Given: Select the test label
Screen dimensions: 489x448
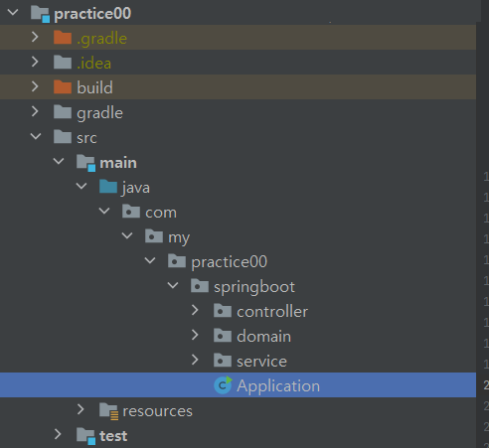Looking at the screenshot, I should 113,436.
